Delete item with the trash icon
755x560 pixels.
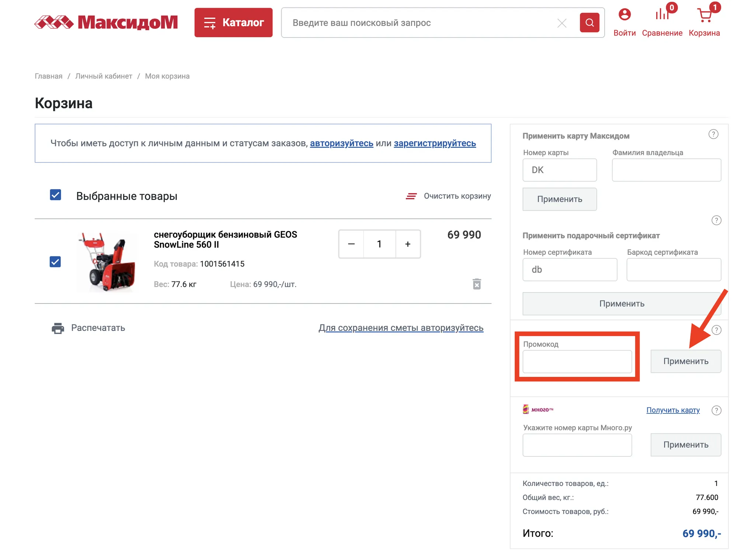477,284
